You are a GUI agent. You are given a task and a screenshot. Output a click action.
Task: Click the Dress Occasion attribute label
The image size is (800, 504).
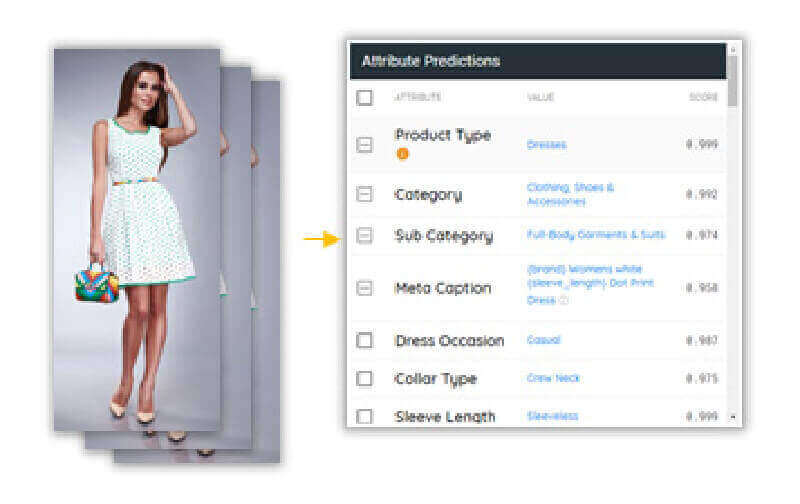(449, 341)
